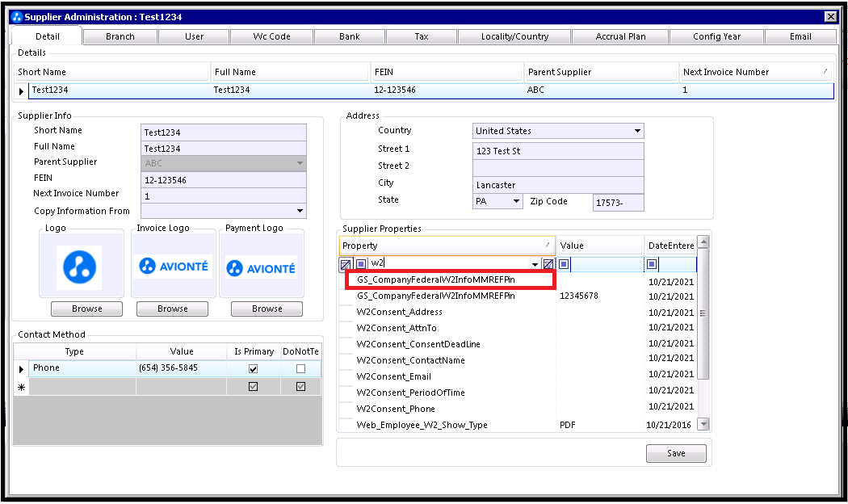Screen dimensions: 848x504
Task: Click Browse under the Logo image
Action: (x=87, y=309)
